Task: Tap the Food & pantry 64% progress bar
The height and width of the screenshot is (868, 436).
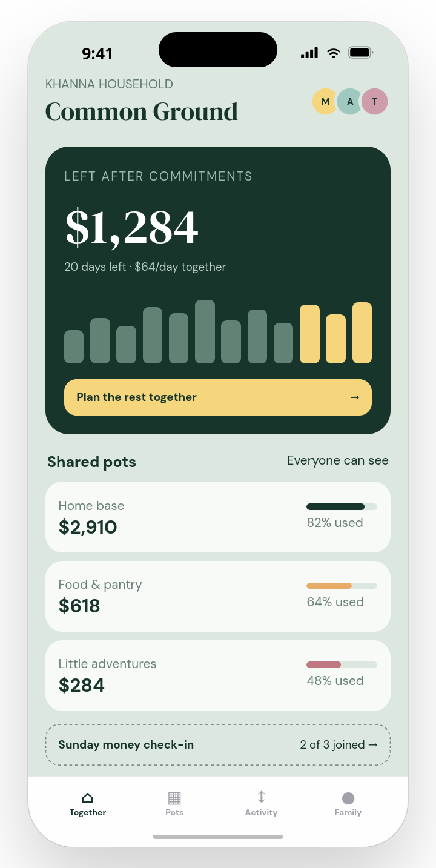Action: coord(342,586)
